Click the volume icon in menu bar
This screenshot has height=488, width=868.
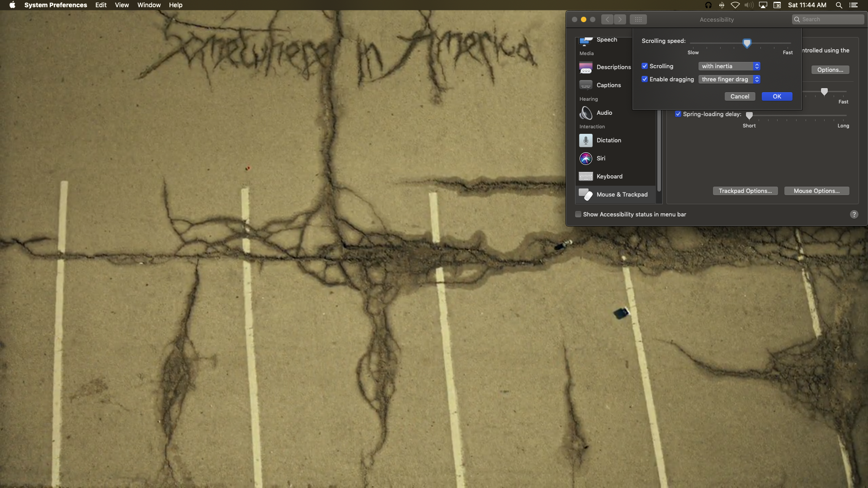click(749, 5)
